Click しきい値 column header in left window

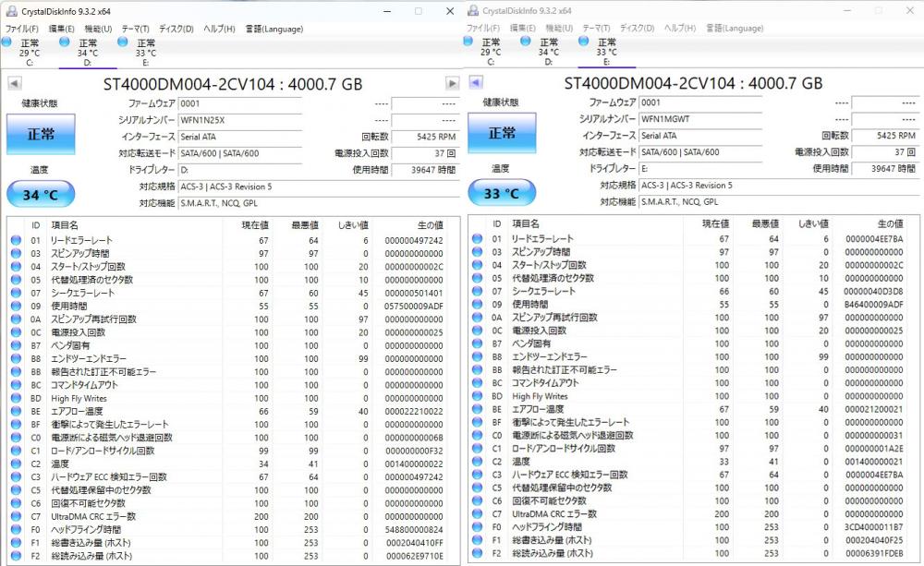353,225
